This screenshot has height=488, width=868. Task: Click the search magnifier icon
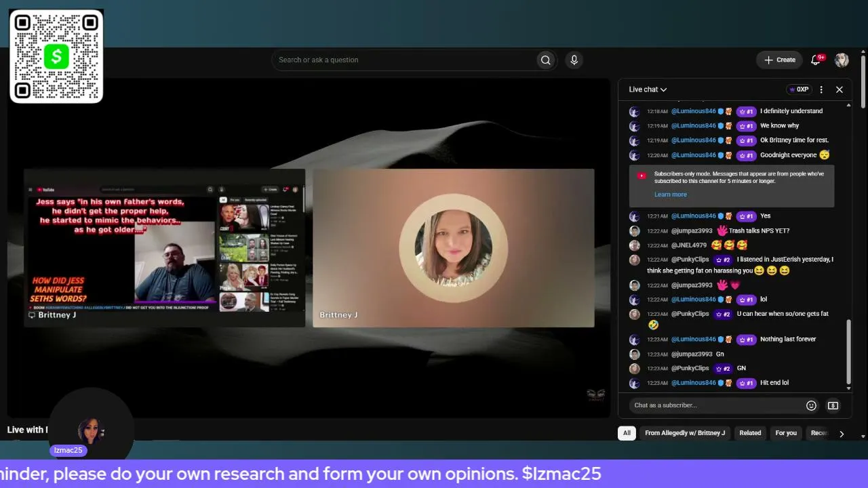pyautogui.click(x=545, y=60)
